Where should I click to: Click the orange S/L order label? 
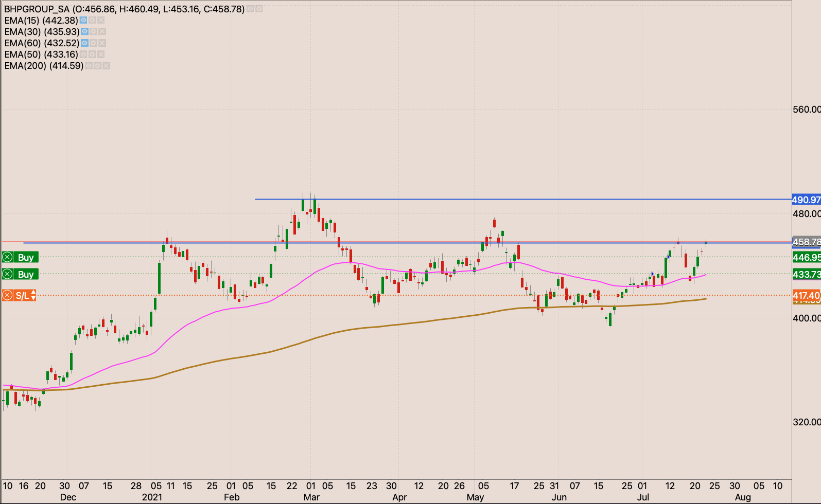(x=22, y=295)
